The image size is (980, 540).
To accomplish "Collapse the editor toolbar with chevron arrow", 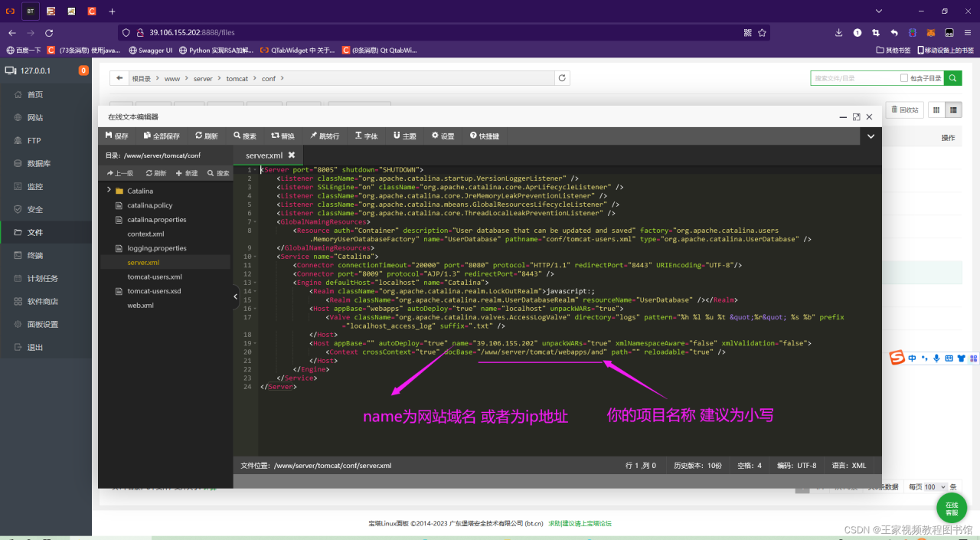I will [x=870, y=136].
